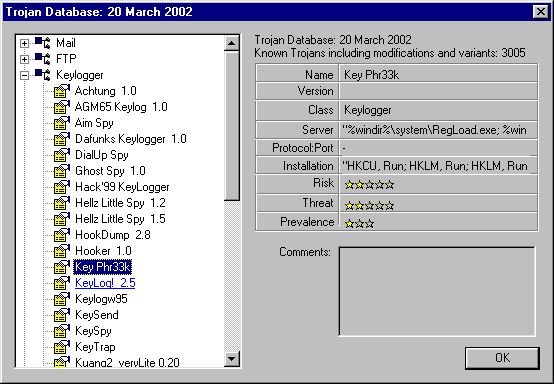554x384 pixels.
Task: Click the icon beside KeyTrap
Action: [62, 347]
